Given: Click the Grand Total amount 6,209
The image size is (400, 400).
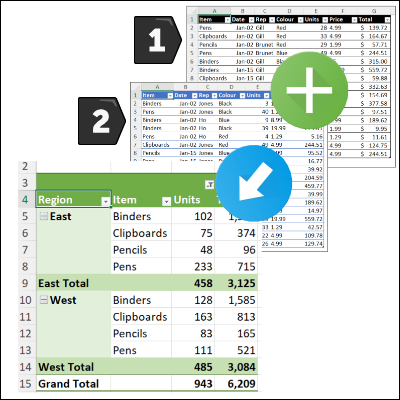Looking at the screenshot, I should pos(242,384).
